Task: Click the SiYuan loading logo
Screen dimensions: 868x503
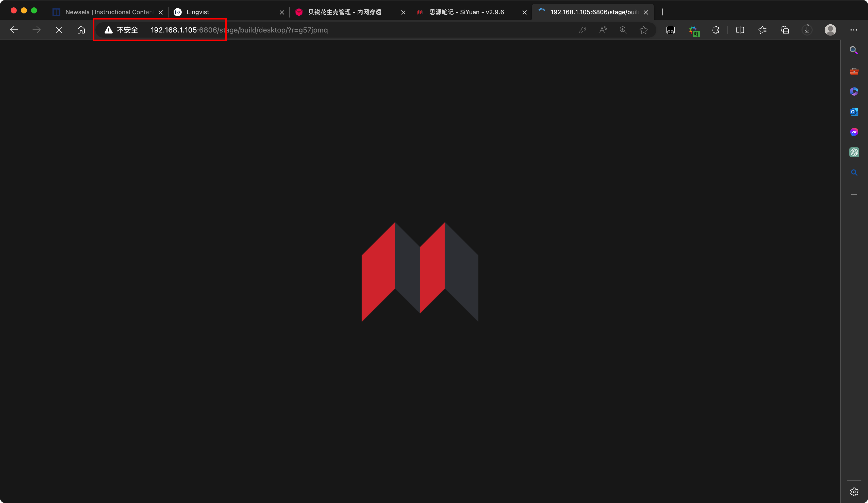Action: point(420,272)
